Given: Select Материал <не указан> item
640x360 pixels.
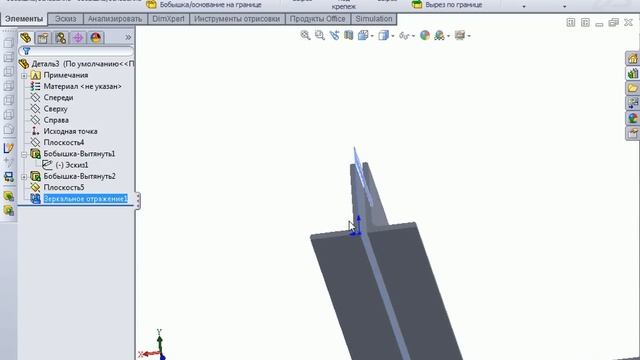Looking at the screenshot, I should pyautogui.click(x=82, y=87).
